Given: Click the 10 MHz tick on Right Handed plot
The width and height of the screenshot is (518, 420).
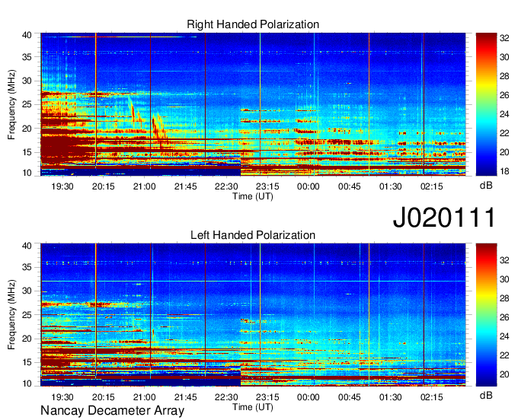Looking at the screenshot, I should click(x=27, y=173).
